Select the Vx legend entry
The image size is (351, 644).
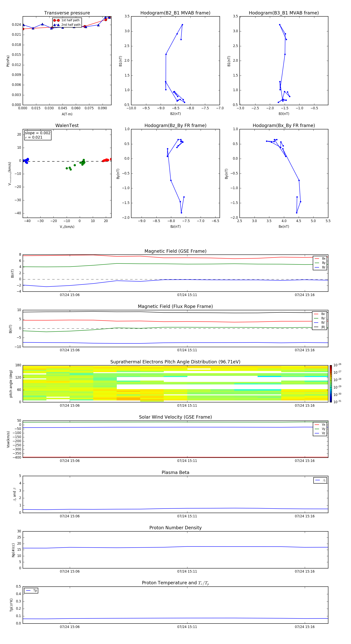coord(320,424)
